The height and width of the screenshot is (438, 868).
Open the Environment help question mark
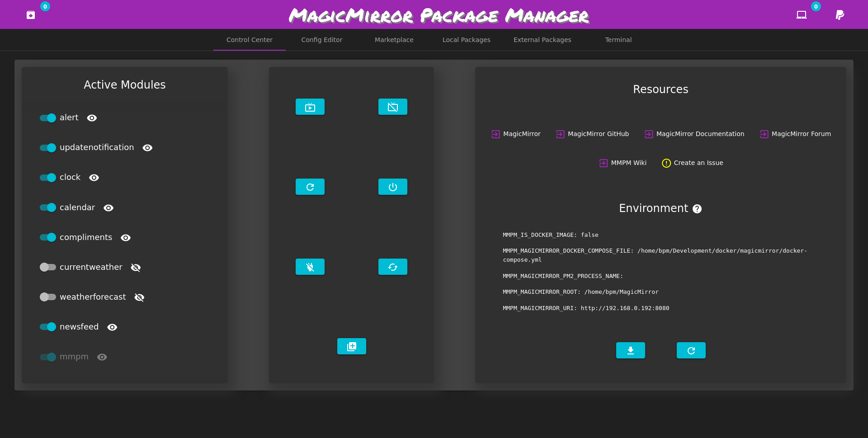tap(697, 209)
